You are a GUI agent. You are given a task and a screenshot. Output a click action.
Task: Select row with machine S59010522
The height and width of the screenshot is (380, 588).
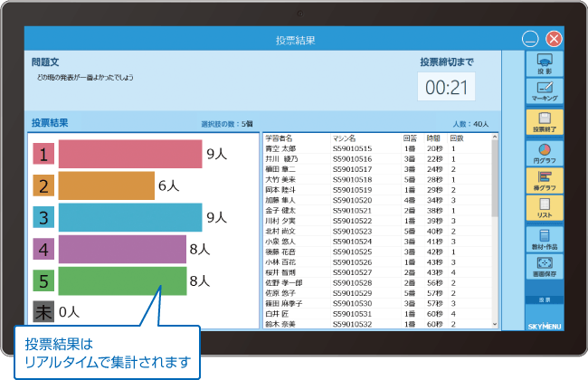tap(377, 221)
